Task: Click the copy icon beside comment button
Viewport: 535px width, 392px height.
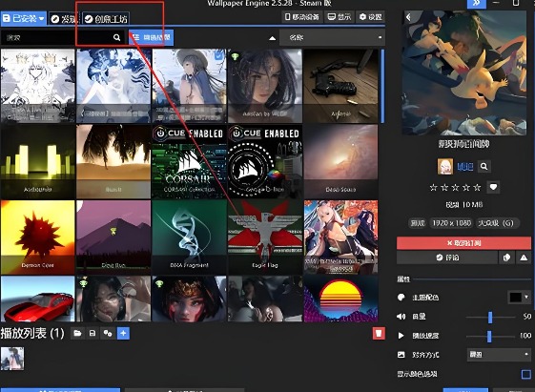Action: (x=506, y=258)
